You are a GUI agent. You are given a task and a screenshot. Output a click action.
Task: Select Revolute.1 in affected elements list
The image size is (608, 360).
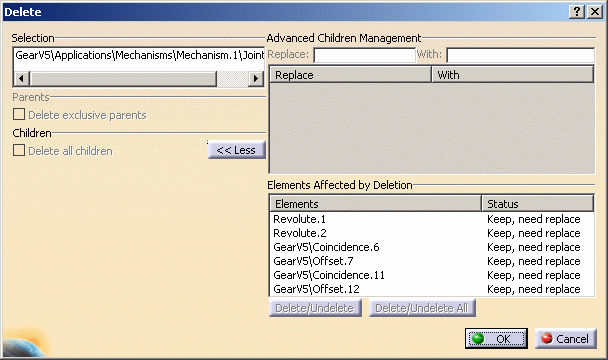coord(432,219)
